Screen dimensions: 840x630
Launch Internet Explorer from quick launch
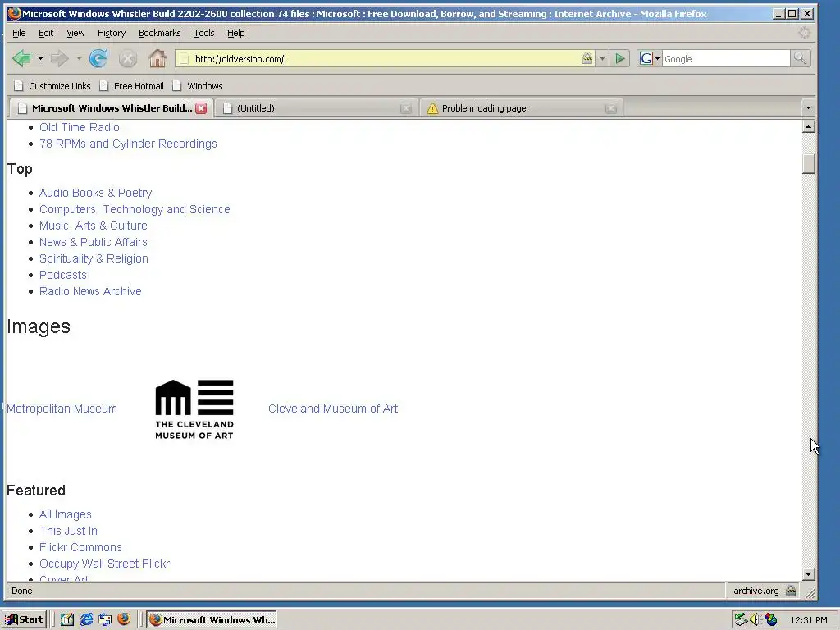click(85, 619)
